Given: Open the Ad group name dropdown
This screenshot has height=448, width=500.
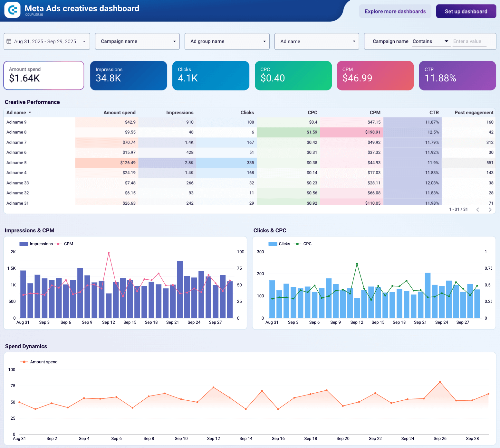Looking at the screenshot, I should (227, 42).
